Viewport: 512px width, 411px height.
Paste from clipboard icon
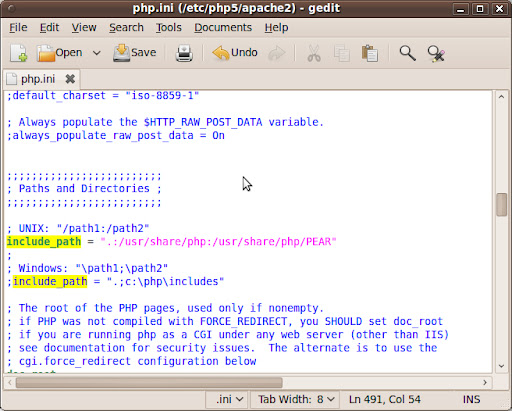coord(369,53)
